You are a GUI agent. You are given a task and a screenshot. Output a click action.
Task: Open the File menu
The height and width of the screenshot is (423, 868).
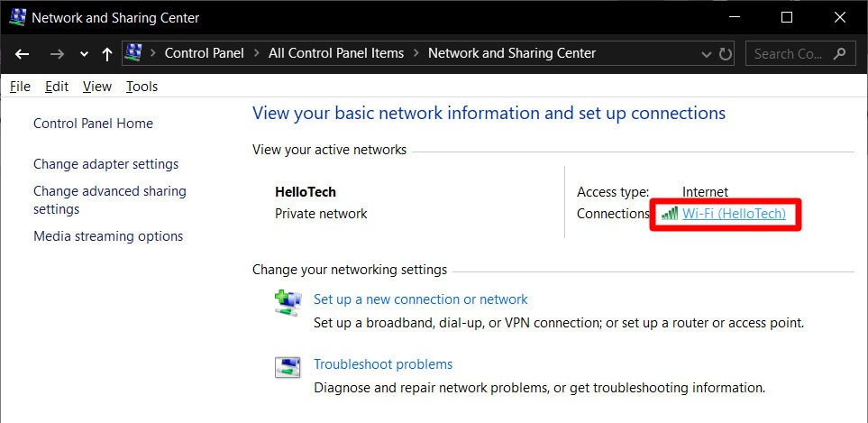click(x=20, y=87)
